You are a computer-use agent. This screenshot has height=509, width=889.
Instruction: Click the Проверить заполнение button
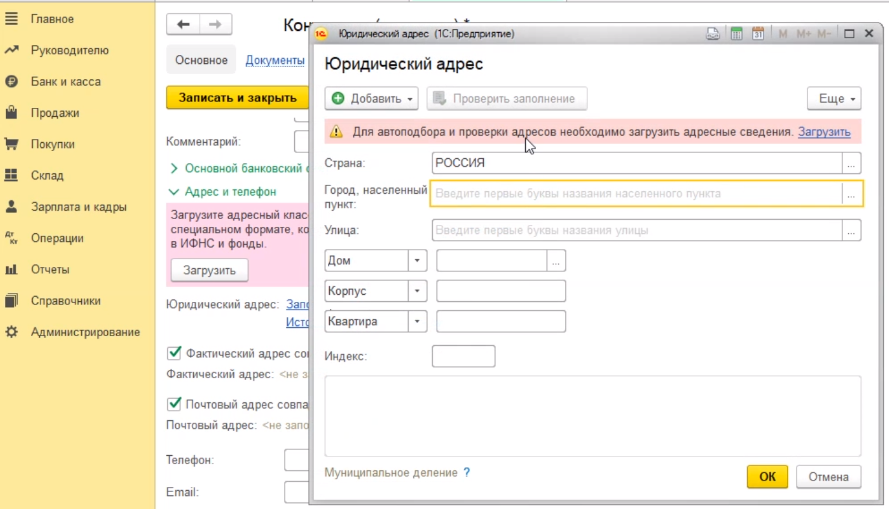click(x=507, y=99)
